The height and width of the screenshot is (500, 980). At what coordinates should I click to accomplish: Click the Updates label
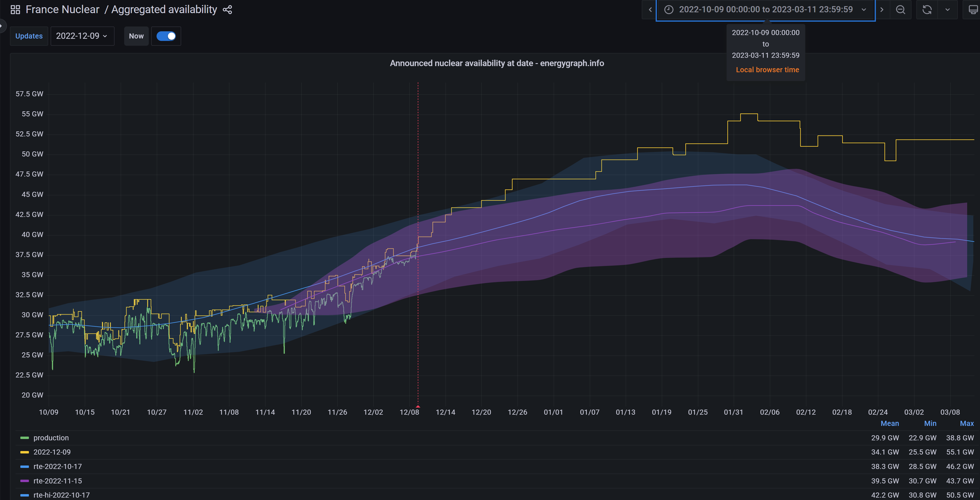pos(29,36)
